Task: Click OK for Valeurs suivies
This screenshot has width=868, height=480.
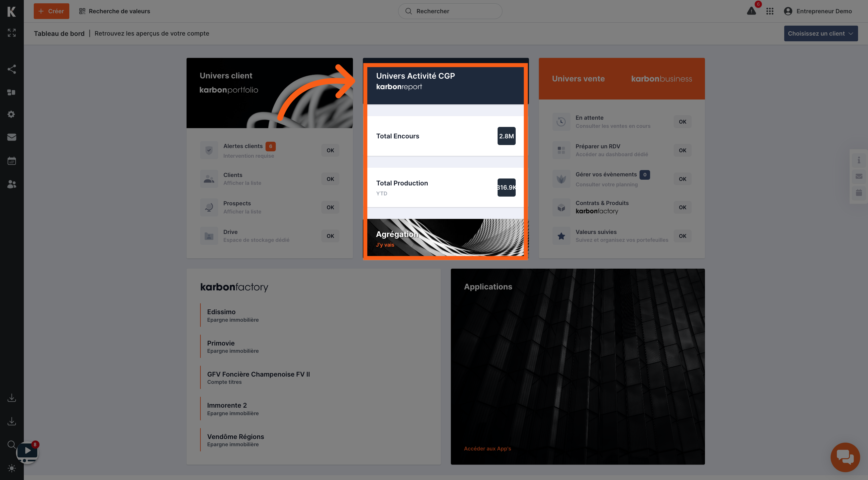Action: click(682, 236)
